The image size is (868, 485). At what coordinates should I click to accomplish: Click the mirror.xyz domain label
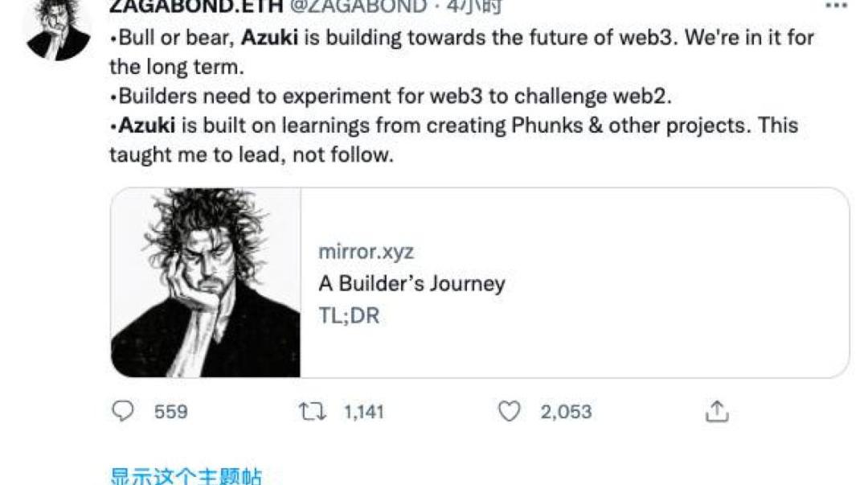click(x=366, y=251)
